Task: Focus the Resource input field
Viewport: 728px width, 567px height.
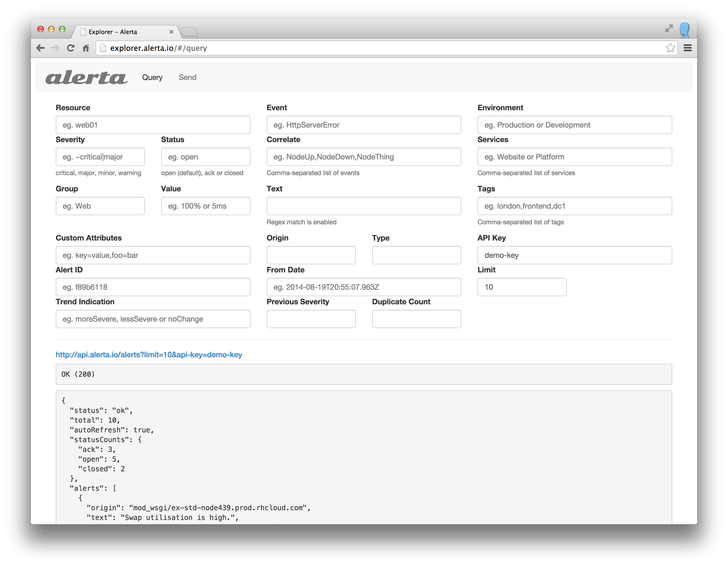Action: 153,125
